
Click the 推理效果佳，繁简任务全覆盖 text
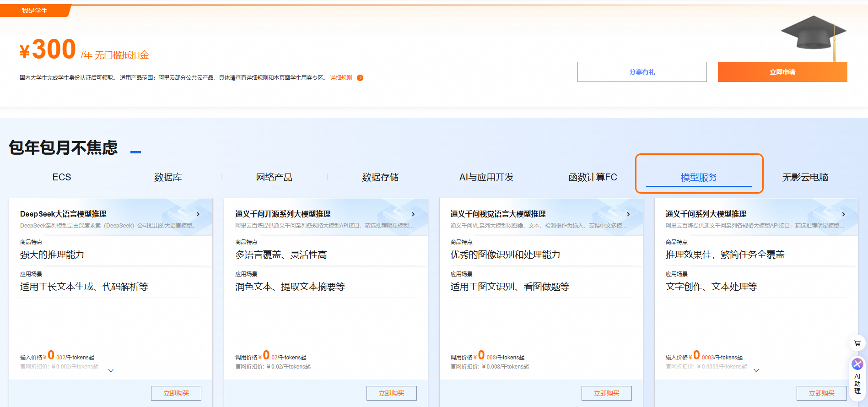point(725,255)
